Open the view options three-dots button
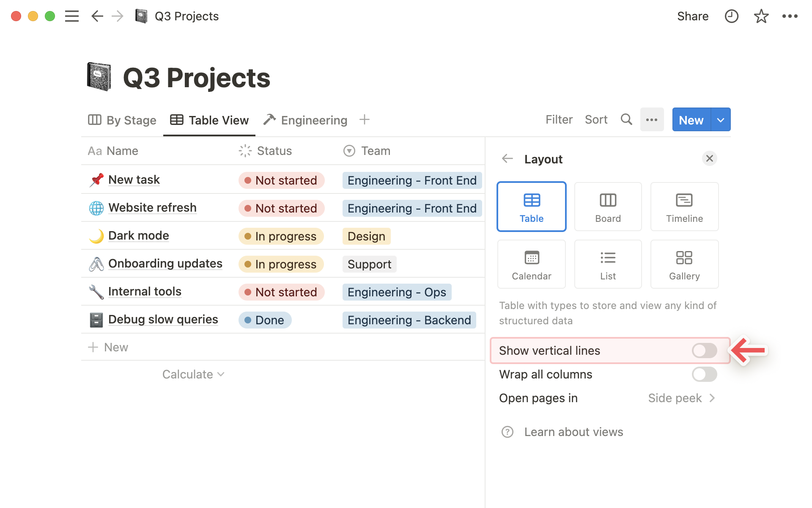Screen dimensions: 812x508 [x=652, y=120]
